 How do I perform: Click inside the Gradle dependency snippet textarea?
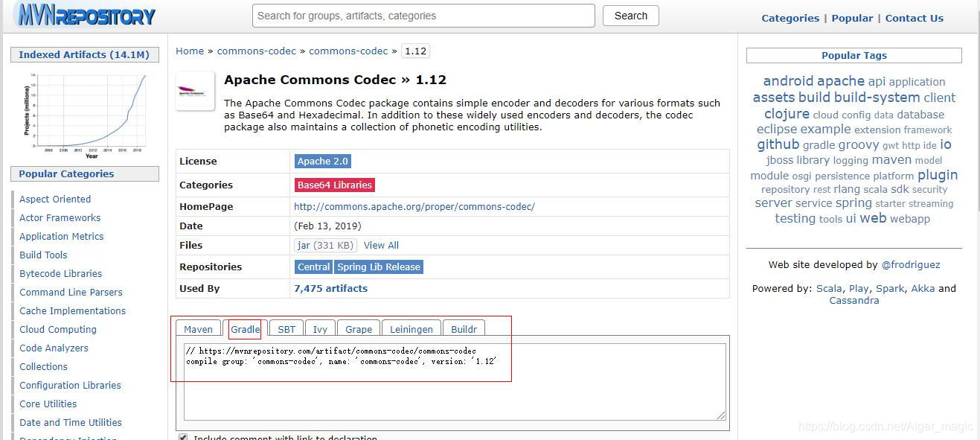pos(455,382)
